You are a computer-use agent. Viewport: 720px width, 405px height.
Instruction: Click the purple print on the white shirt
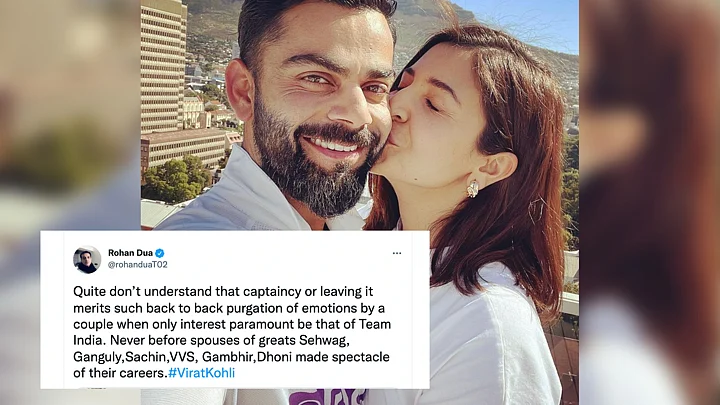click(x=328, y=397)
